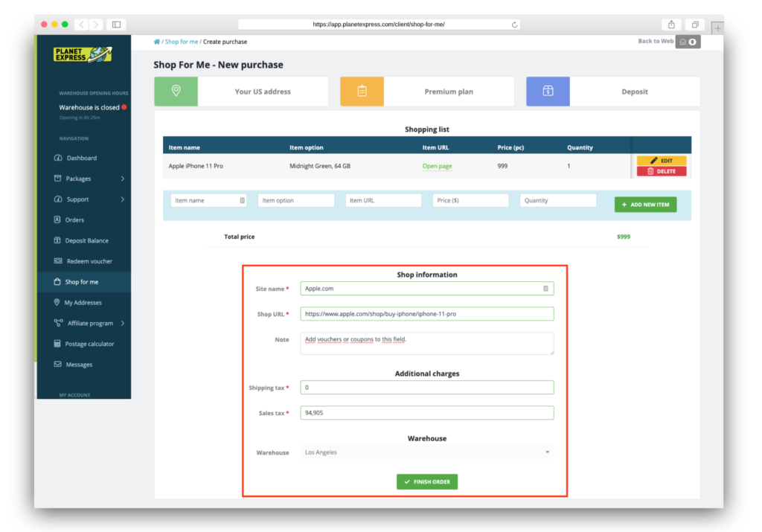Click the browser back arrow
The width and height of the screenshot is (762, 532).
(82, 25)
